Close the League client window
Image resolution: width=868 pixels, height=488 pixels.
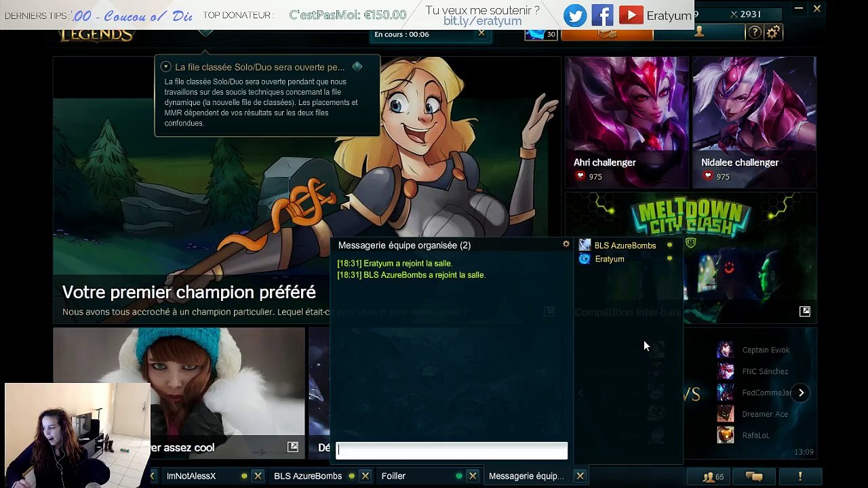pos(817,9)
